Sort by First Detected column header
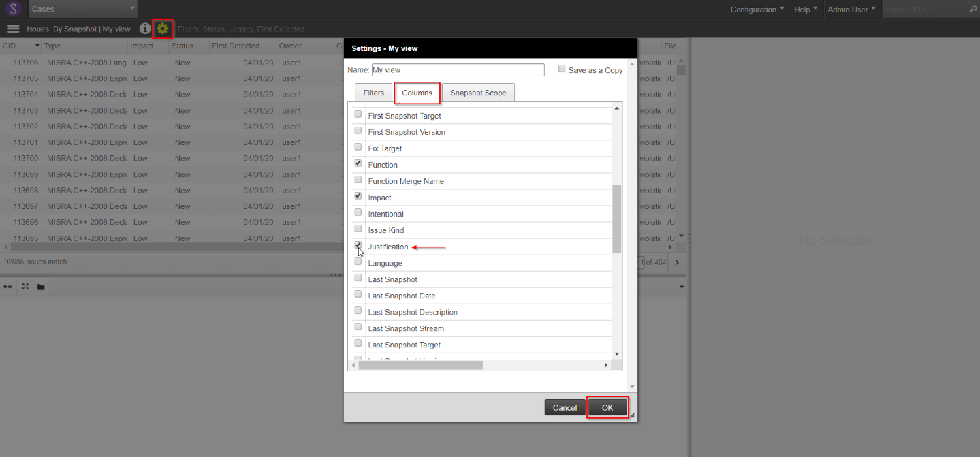This screenshot has width=980, height=457. pyautogui.click(x=242, y=46)
